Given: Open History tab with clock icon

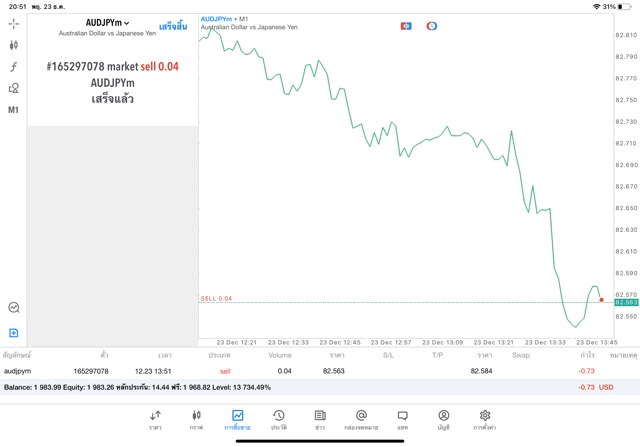Looking at the screenshot, I should pos(279,420).
